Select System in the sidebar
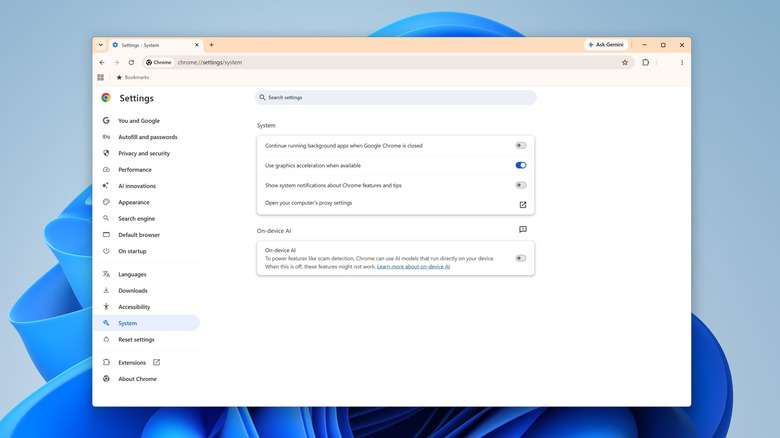Image resolution: width=780 pixels, height=438 pixels. point(147,323)
